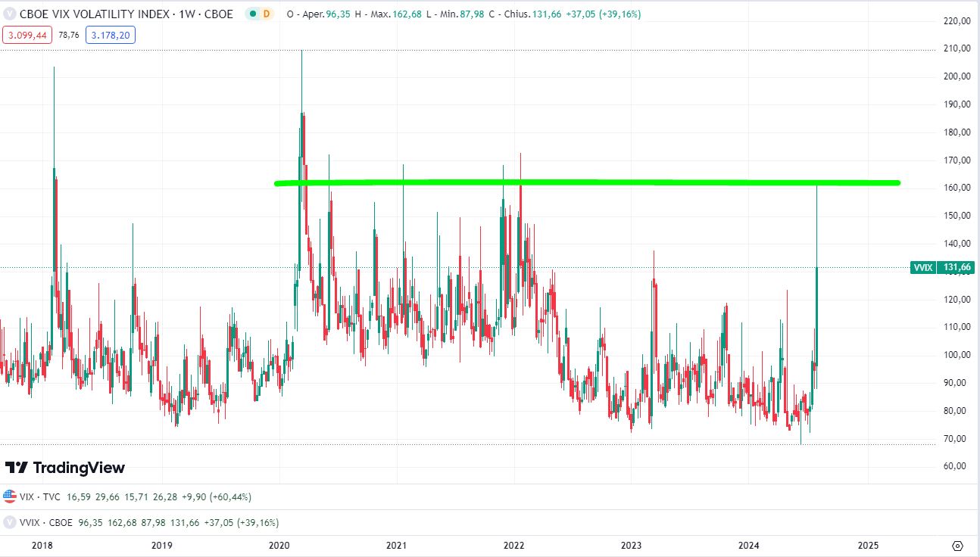Click the symbol logo beside CBOE VIX VOLATILITY INDEX
Image resolution: width=980 pixels, height=557 pixels.
10,14
